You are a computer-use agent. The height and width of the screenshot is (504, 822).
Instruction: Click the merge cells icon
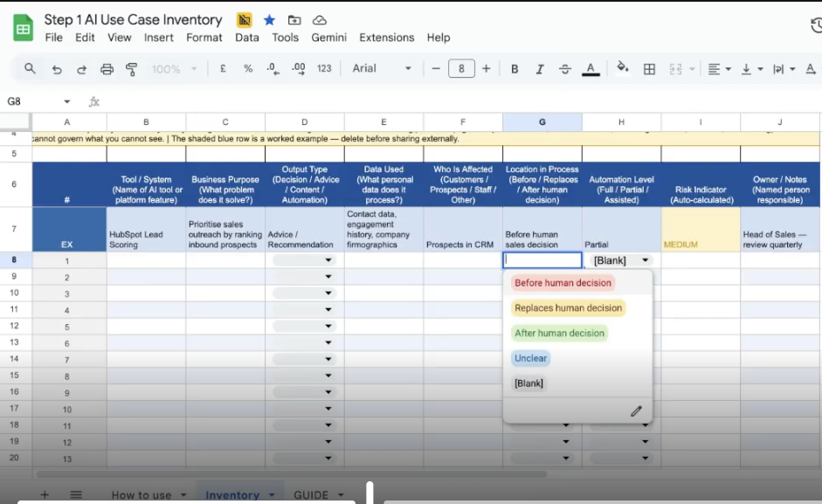(x=675, y=69)
